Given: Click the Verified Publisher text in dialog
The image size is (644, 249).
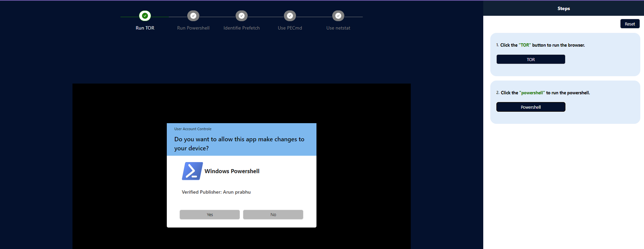Looking at the screenshot, I should point(216,192).
